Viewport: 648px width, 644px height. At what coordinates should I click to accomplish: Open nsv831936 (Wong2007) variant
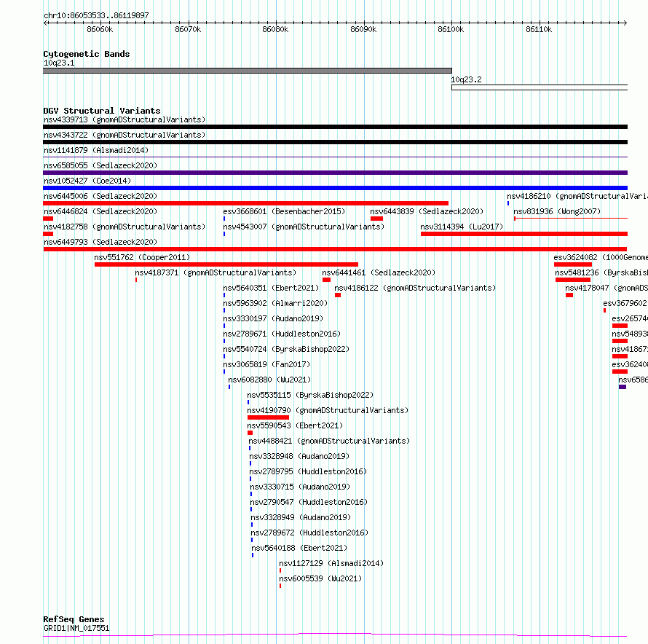coord(557,211)
